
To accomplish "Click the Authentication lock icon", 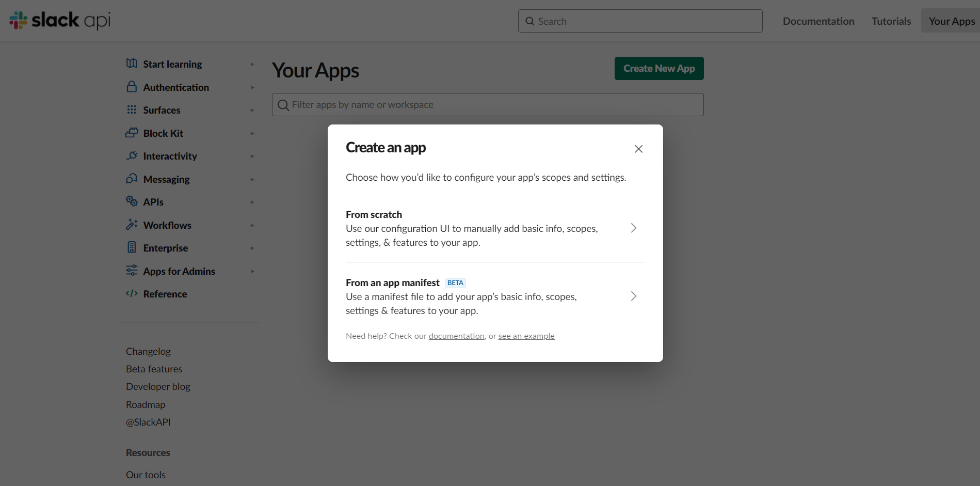I will coord(132,86).
